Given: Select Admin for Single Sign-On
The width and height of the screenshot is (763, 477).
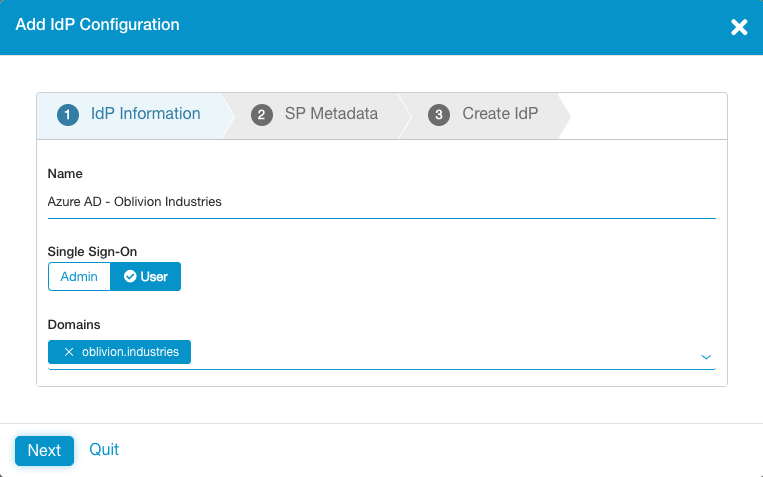Looking at the screenshot, I should pyautogui.click(x=79, y=277).
